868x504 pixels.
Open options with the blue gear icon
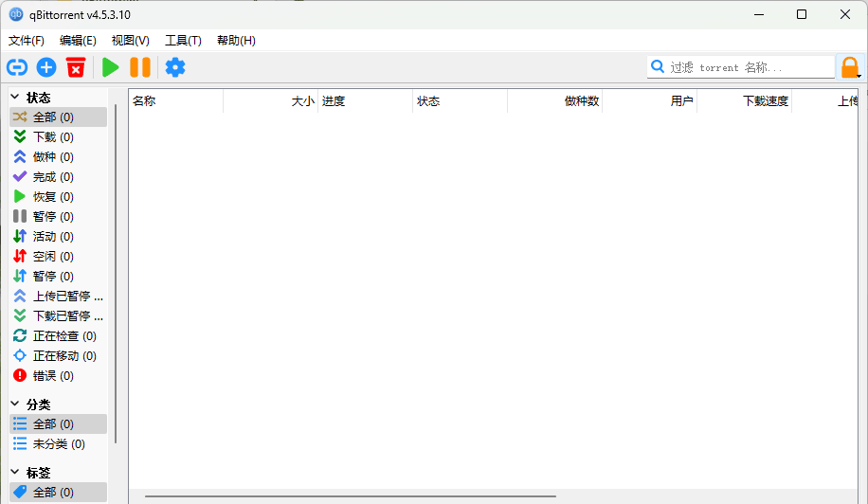coord(175,67)
